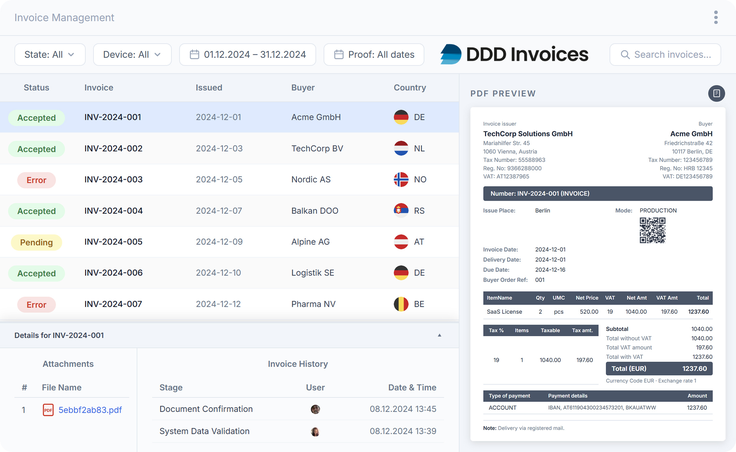The height and width of the screenshot is (452, 736).
Task: Click the Belgium flag icon
Action: coord(401,304)
